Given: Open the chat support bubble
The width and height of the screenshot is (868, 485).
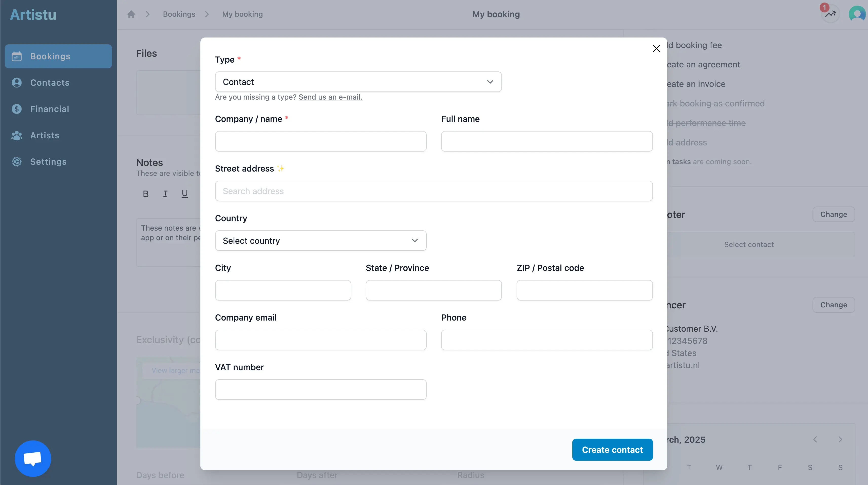Looking at the screenshot, I should 33,458.
